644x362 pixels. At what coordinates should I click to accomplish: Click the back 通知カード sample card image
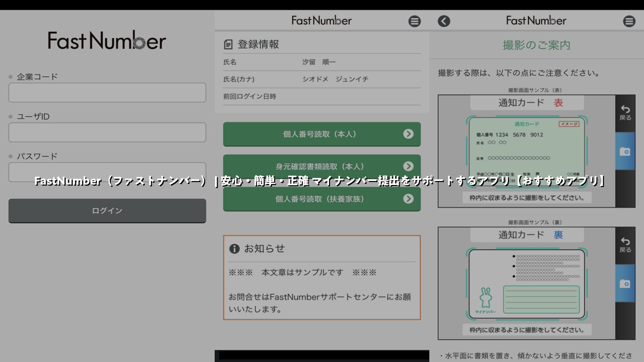tap(527, 284)
